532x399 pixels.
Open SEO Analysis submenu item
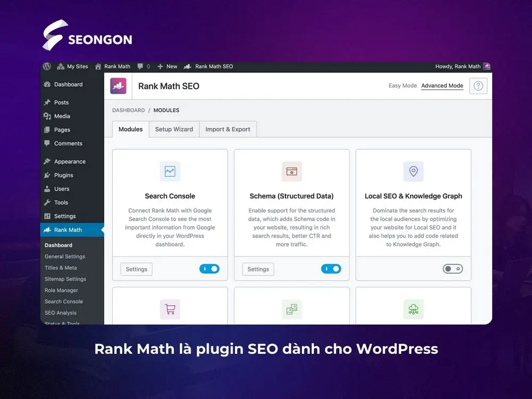point(61,312)
